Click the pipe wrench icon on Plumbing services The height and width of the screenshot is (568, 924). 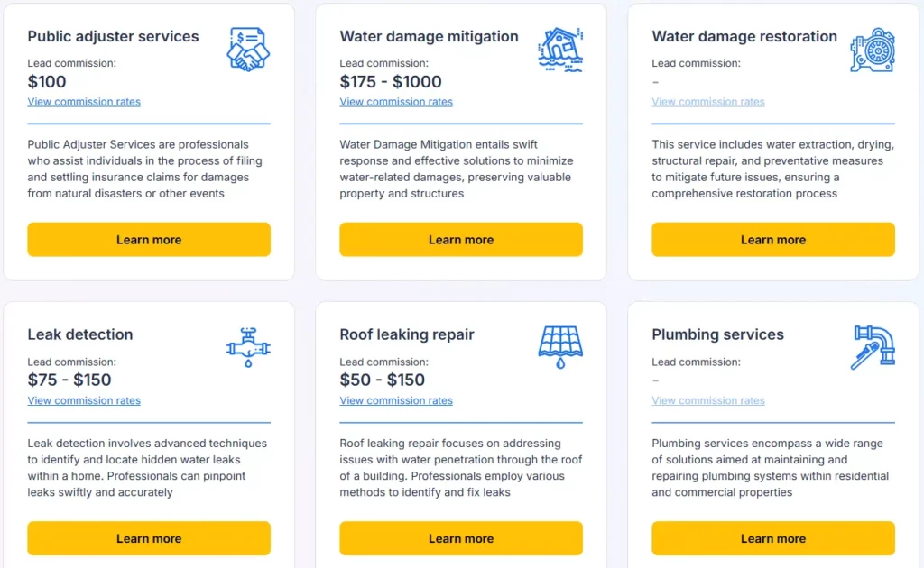click(873, 347)
